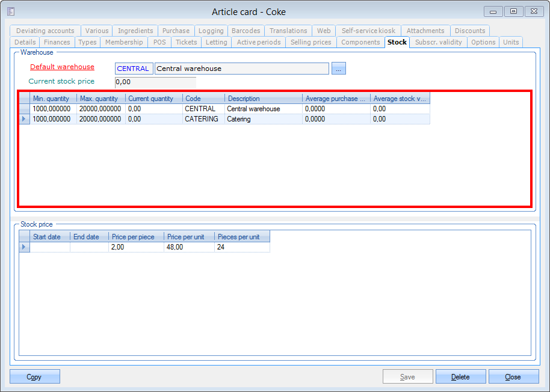
Task: Open the Selling prices tab
Action: (311, 42)
